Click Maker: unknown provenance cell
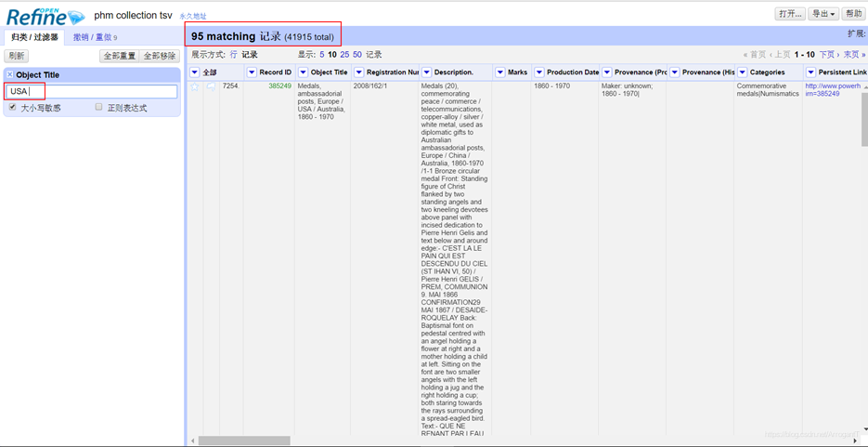This screenshot has width=868, height=447. [x=628, y=90]
